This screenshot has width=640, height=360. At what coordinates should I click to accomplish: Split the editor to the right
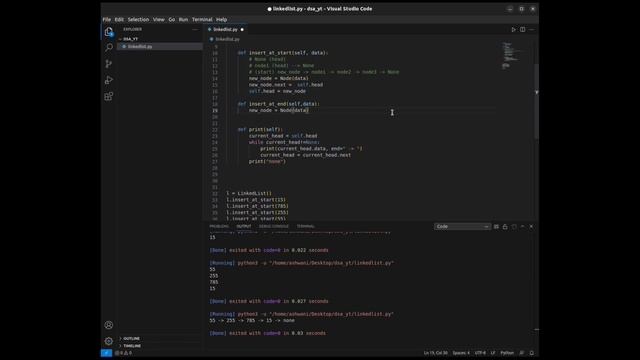522,29
